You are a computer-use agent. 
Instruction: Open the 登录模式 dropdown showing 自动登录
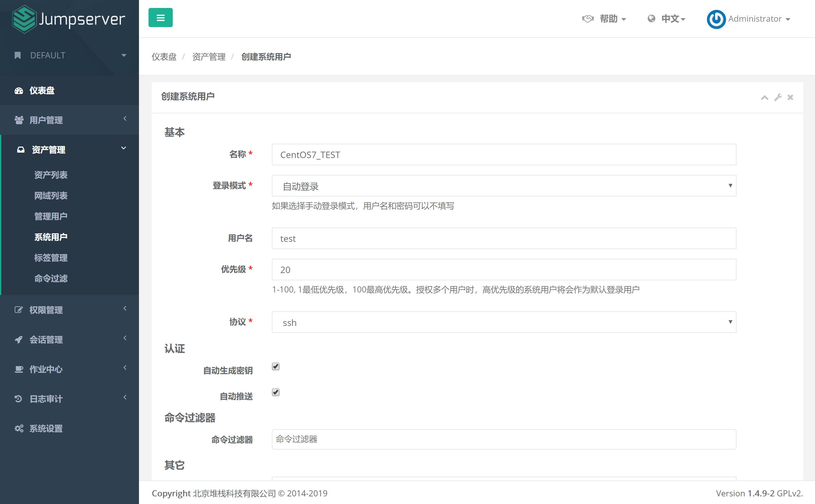click(504, 186)
